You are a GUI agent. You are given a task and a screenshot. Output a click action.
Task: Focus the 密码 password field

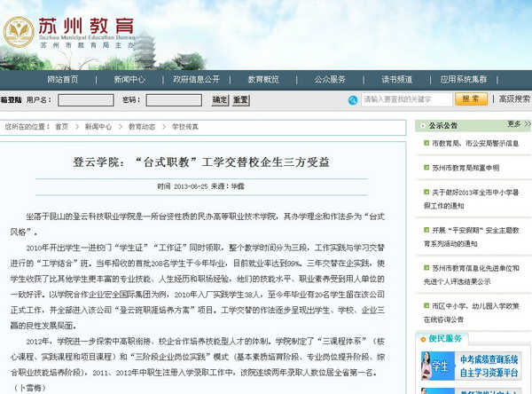tap(173, 100)
